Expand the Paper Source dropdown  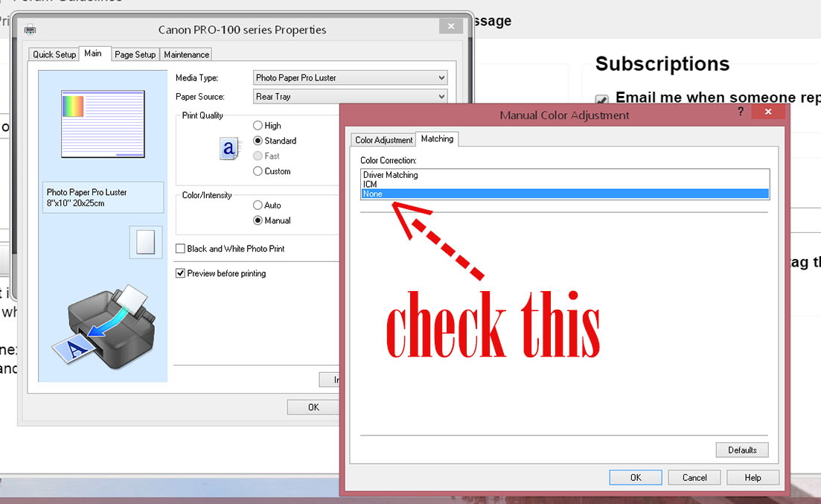350,97
